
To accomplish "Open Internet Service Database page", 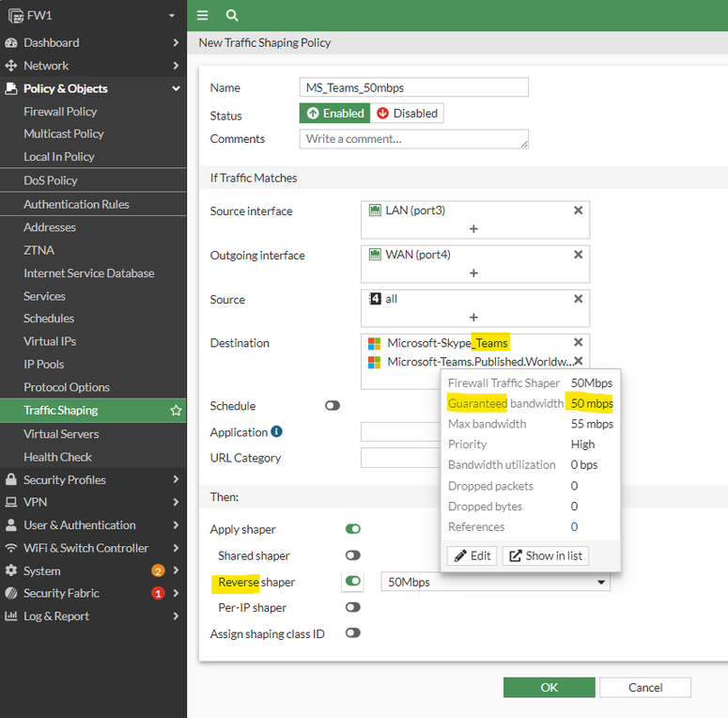I will click(x=88, y=273).
